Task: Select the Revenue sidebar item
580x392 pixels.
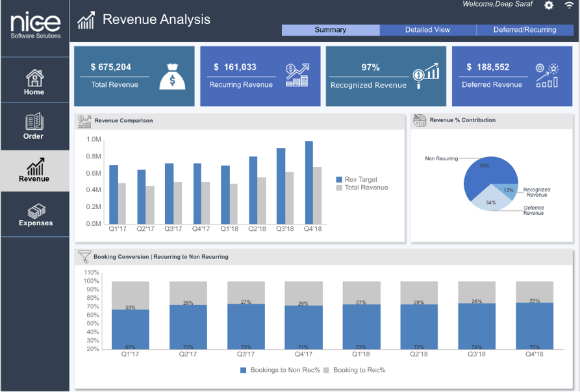Action: (34, 170)
